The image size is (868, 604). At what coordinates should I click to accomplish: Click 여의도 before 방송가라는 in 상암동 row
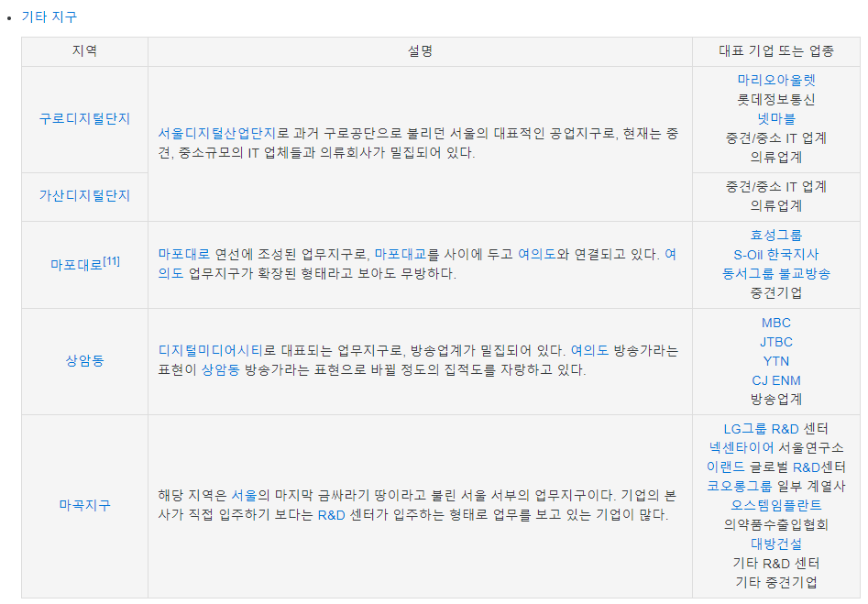(x=589, y=350)
